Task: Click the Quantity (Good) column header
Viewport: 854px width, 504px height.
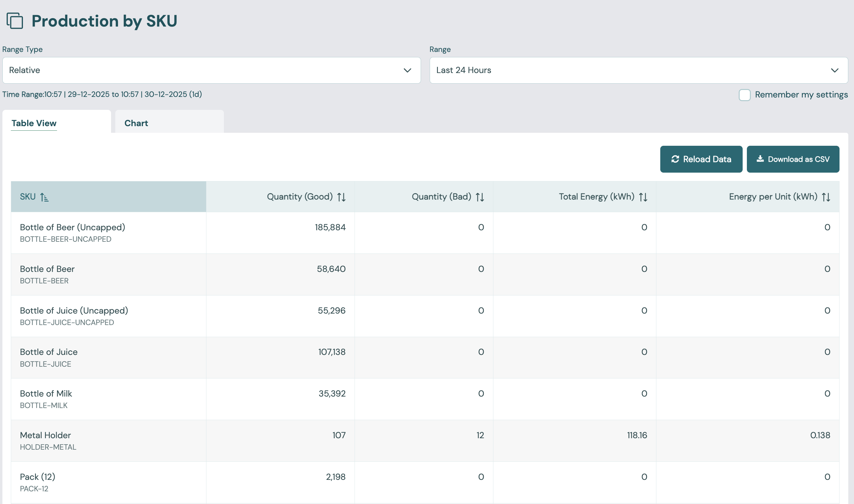Action: pos(280,197)
